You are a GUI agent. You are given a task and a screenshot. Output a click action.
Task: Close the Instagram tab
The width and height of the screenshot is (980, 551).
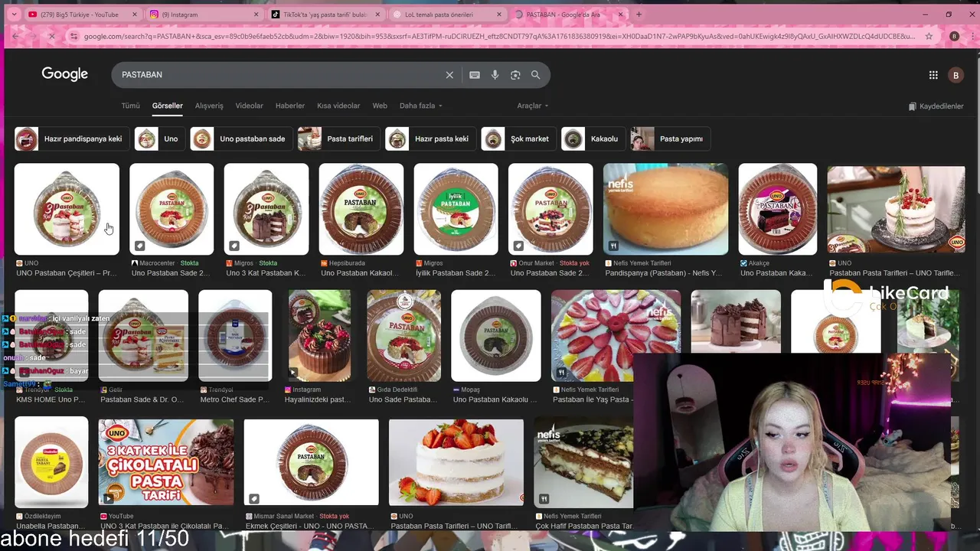click(256, 15)
